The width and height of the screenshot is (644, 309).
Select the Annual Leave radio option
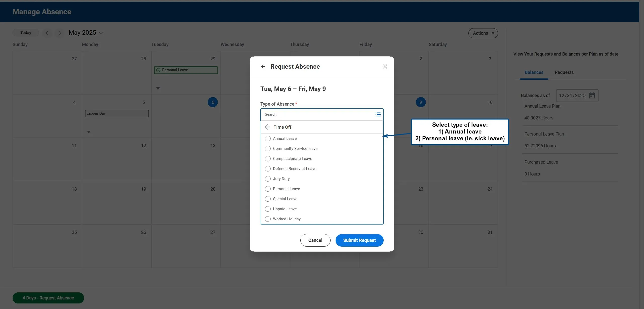(x=268, y=139)
